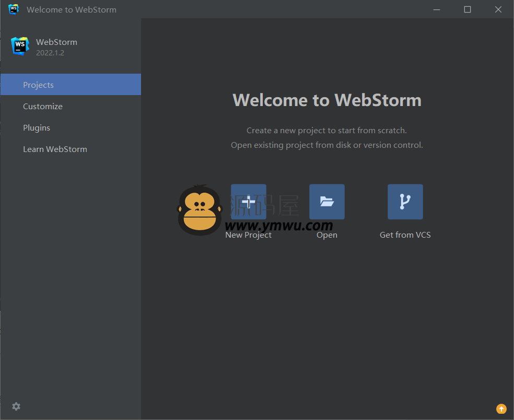Click the Get from VCS branch icon
Viewport: 514px width, 420px height.
tap(405, 202)
